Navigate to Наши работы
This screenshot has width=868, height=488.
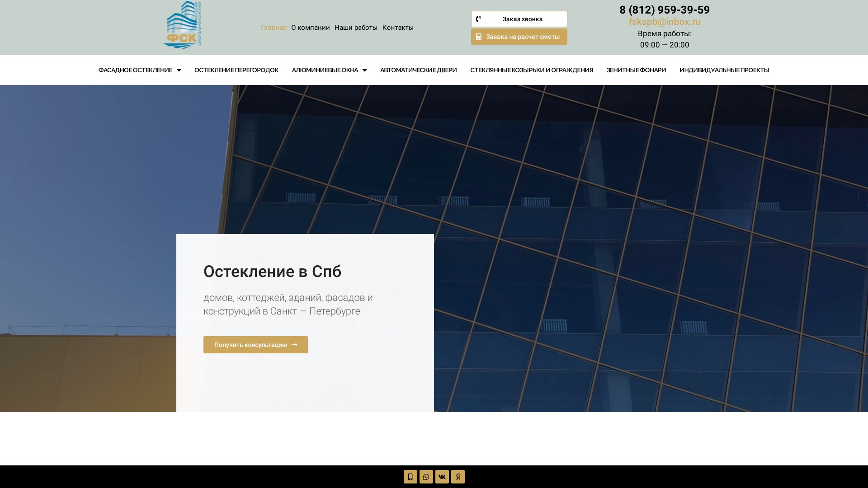coord(356,28)
